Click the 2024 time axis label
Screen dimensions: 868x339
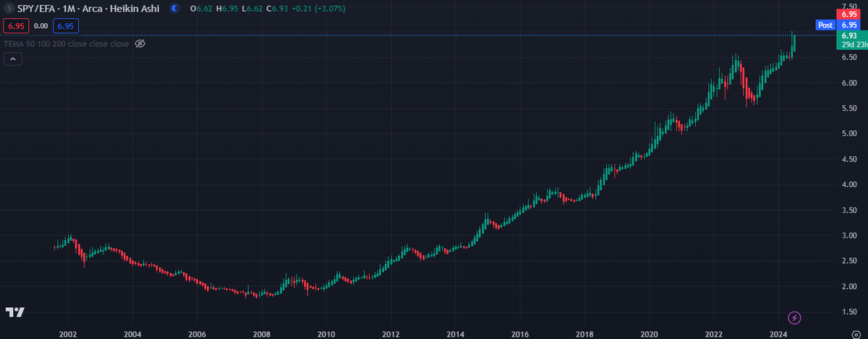click(x=778, y=334)
